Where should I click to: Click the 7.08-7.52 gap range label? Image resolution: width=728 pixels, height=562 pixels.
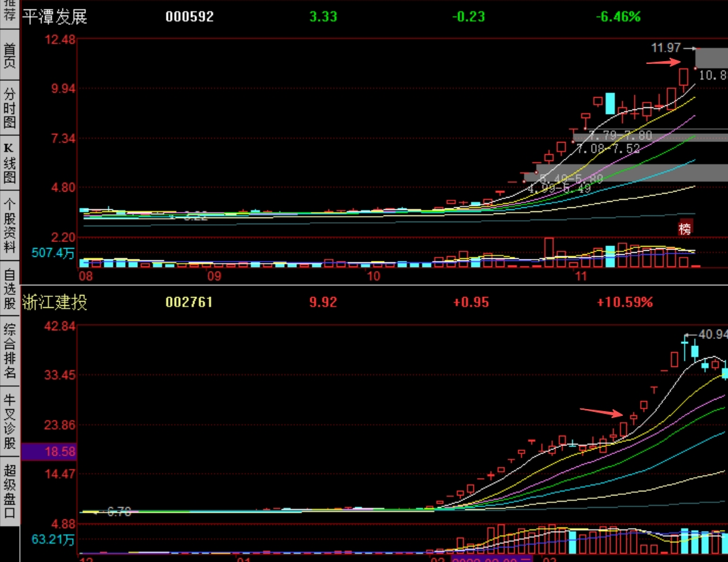click(608, 149)
